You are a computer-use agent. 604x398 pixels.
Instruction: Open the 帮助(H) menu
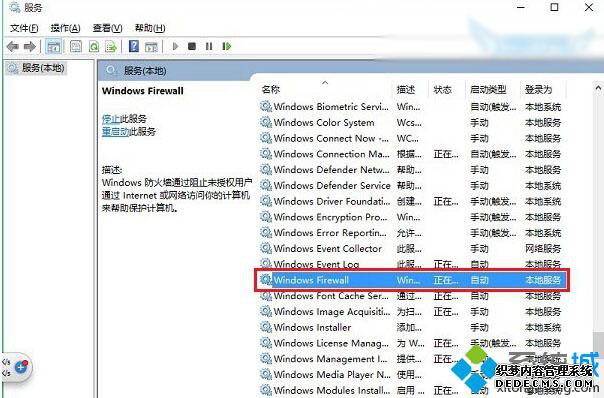tap(150, 28)
